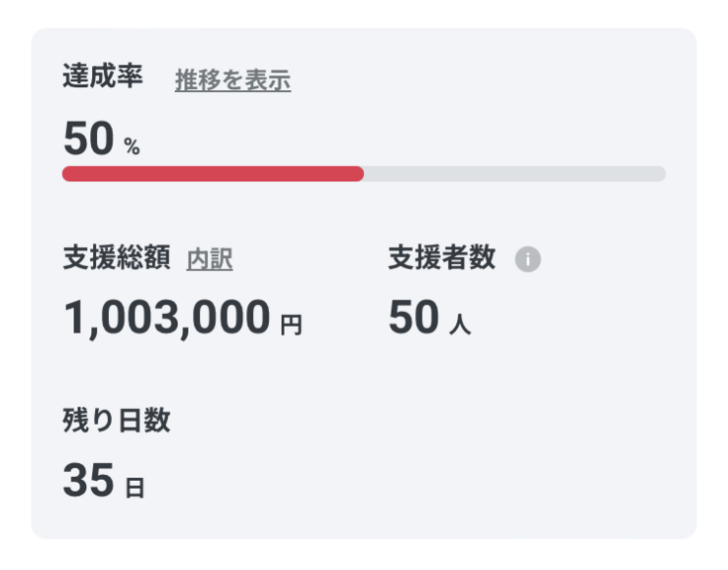Open the 推移を表示 link
Screen dimensions: 728x570
pyautogui.click(x=232, y=81)
